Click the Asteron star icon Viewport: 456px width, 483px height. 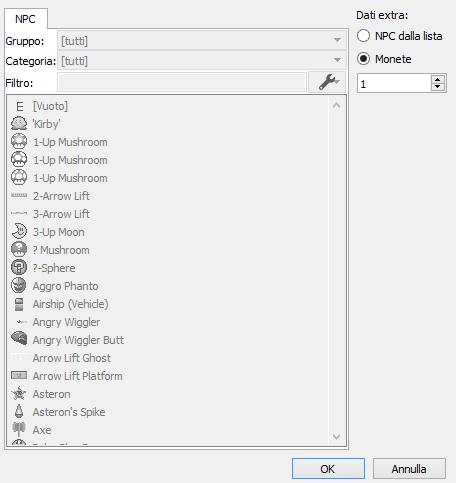tap(19, 394)
